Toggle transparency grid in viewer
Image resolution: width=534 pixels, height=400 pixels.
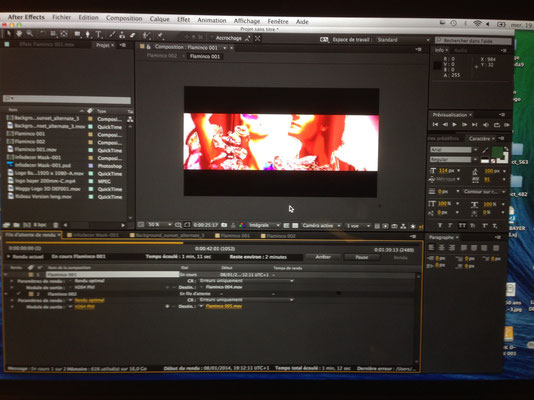[x=295, y=226]
